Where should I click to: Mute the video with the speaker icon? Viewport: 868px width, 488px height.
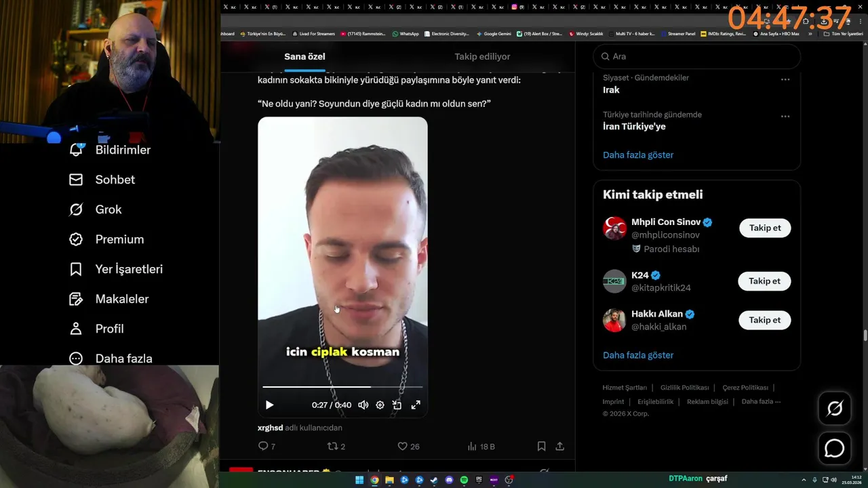click(363, 405)
